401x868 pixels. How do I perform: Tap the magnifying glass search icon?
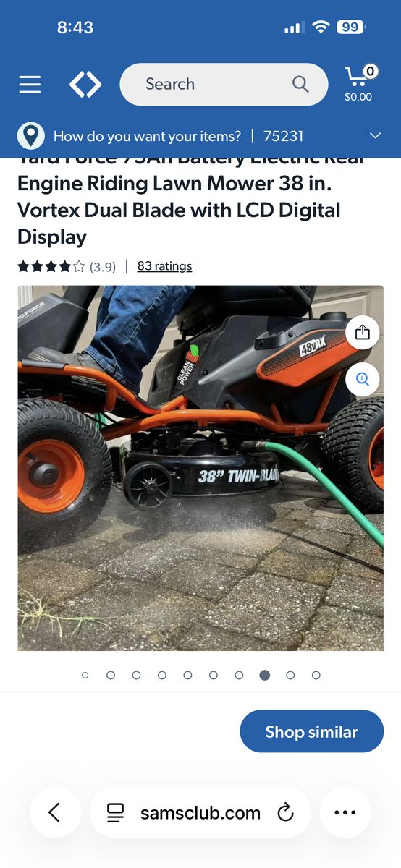[x=300, y=84]
